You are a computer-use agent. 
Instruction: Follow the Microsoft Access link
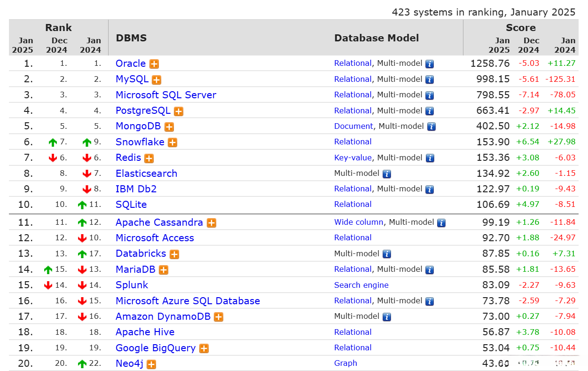tap(155, 238)
